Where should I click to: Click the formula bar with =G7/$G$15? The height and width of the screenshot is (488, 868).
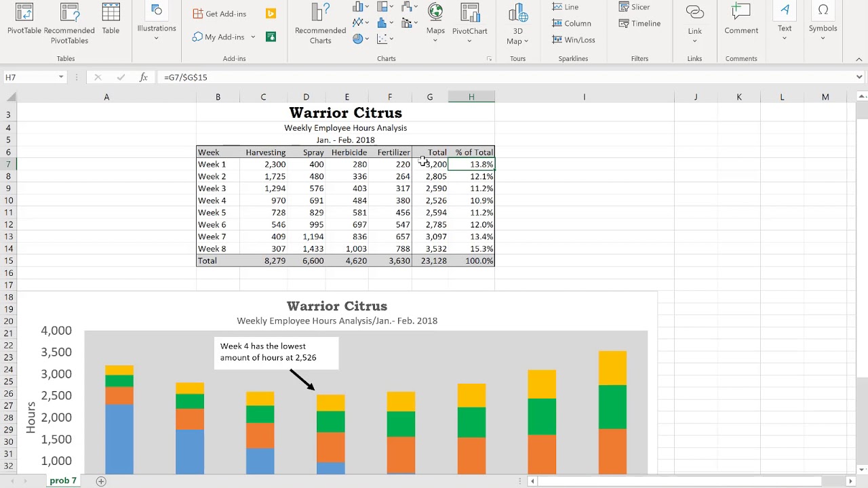[x=505, y=77]
